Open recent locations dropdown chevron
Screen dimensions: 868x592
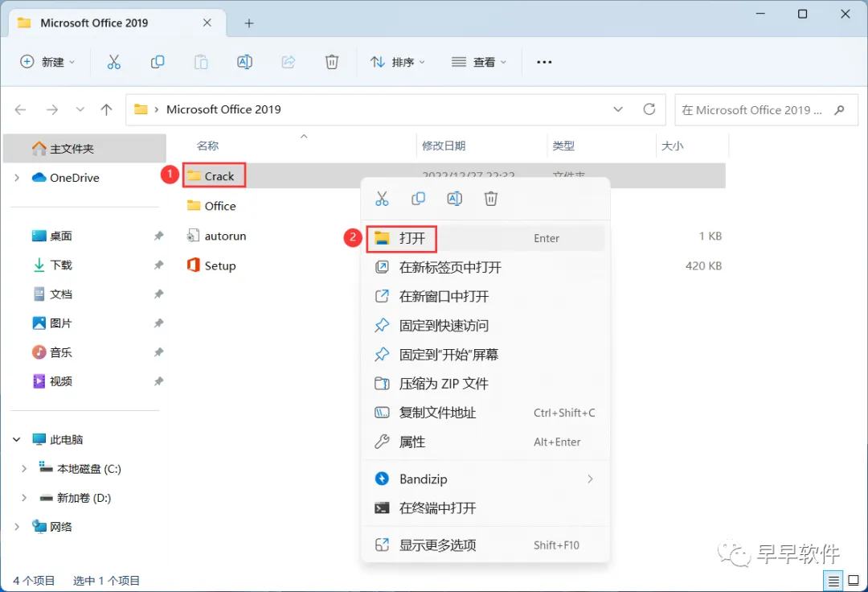(80, 109)
